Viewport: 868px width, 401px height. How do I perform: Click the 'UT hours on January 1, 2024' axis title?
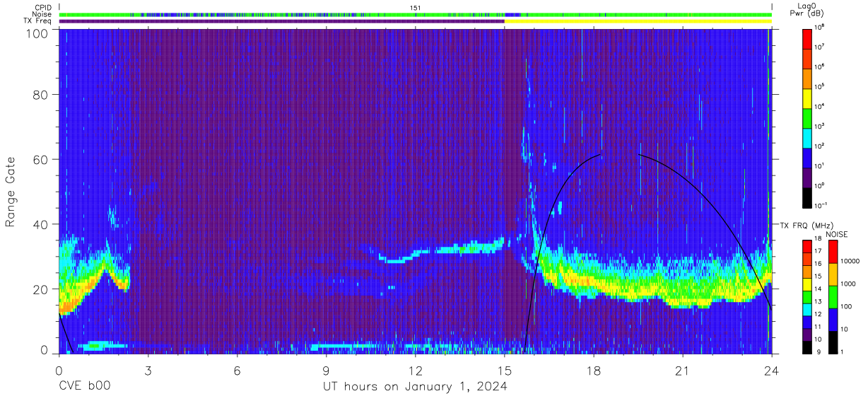coord(416,386)
